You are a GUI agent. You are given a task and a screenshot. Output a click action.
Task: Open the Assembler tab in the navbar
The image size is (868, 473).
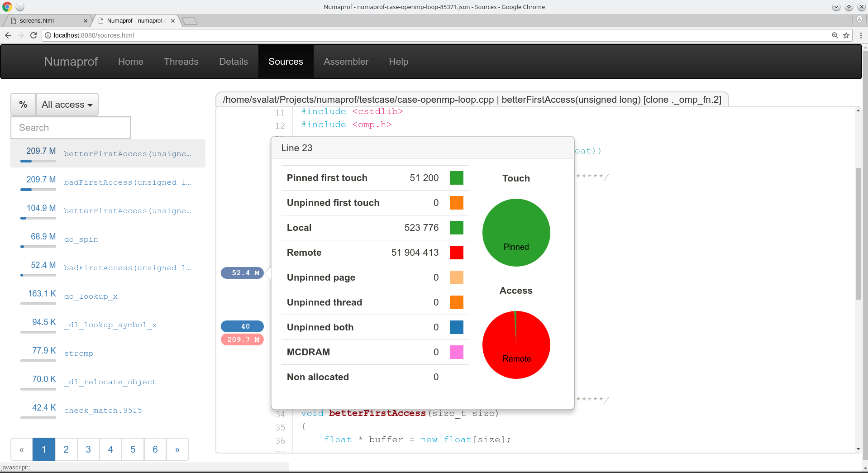tap(346, 62)
